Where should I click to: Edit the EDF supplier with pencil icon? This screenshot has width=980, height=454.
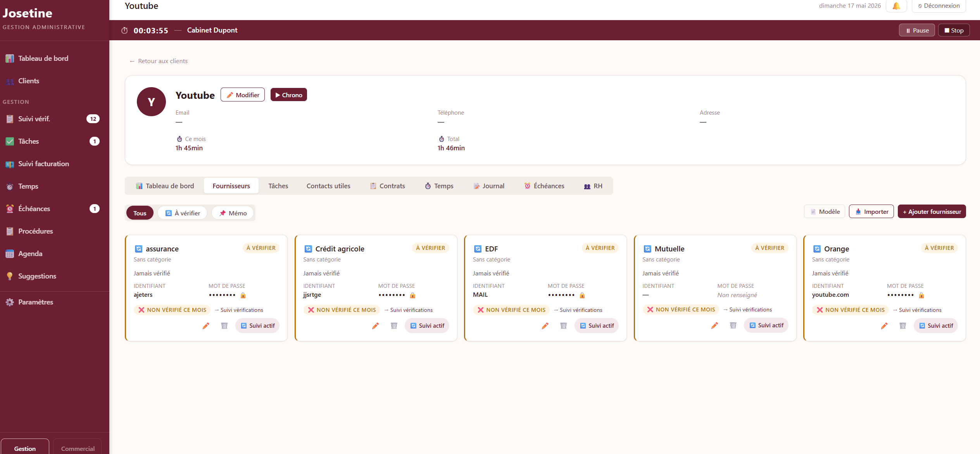click(x=545, y=326)
